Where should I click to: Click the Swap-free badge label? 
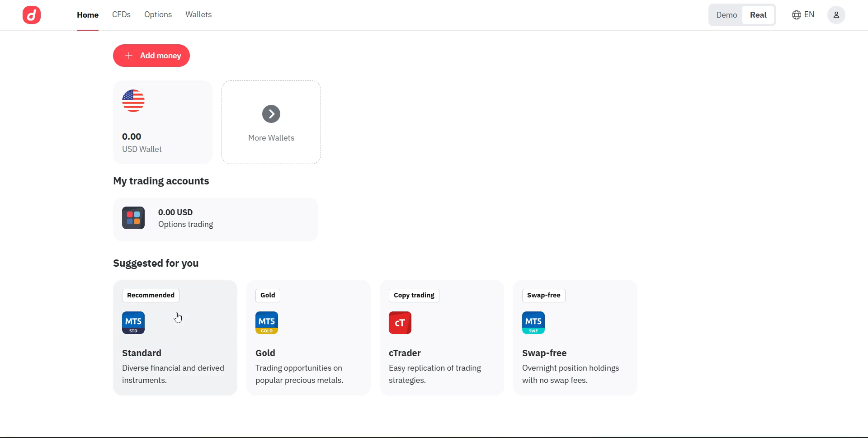click(544, 296)
